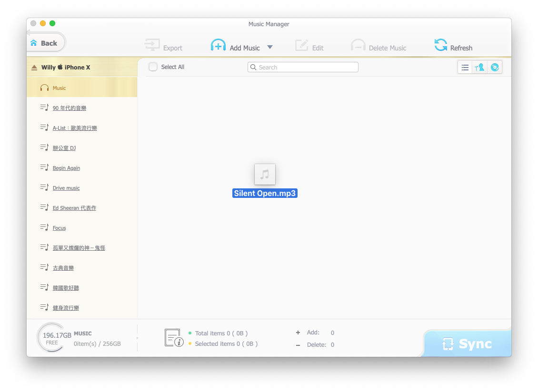Click playlist icon beside 古典音樂

coord(44,267)
